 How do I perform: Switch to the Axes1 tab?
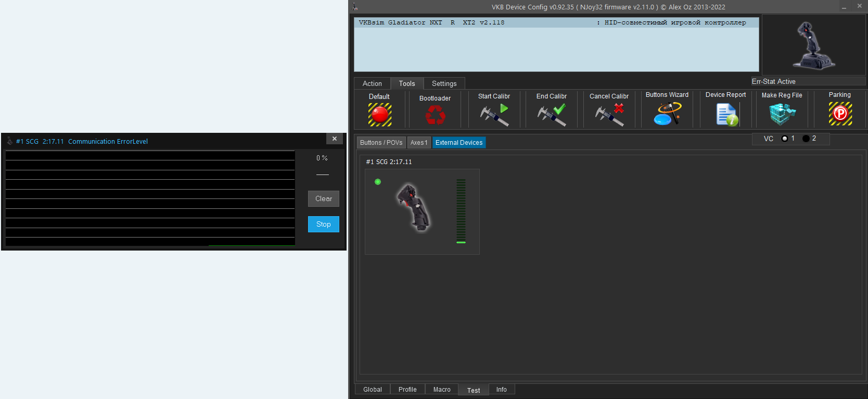(x=419, y=143)
